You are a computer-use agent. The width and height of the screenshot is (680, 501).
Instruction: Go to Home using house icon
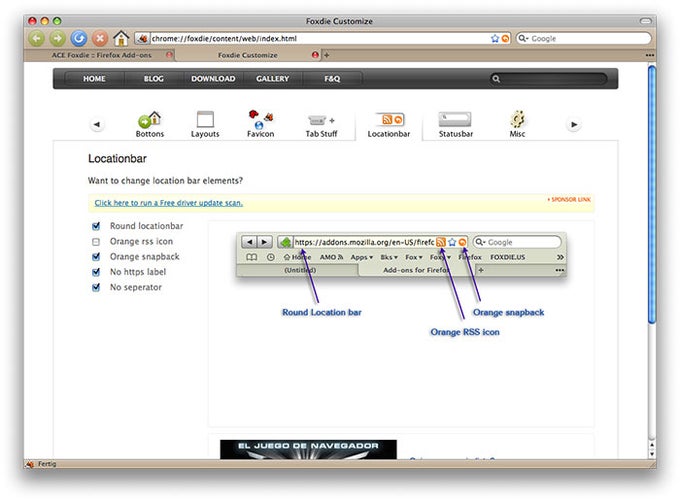point(121,38)
